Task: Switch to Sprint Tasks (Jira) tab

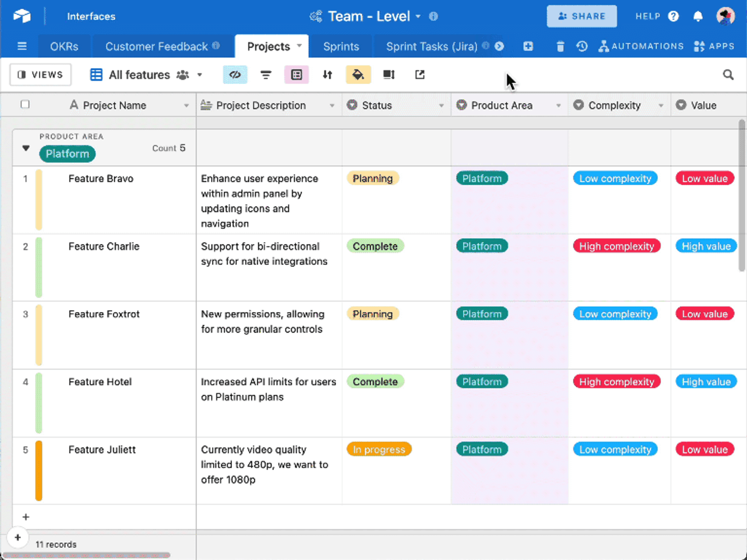Action: pyautogui.click(x=432, y=46)
